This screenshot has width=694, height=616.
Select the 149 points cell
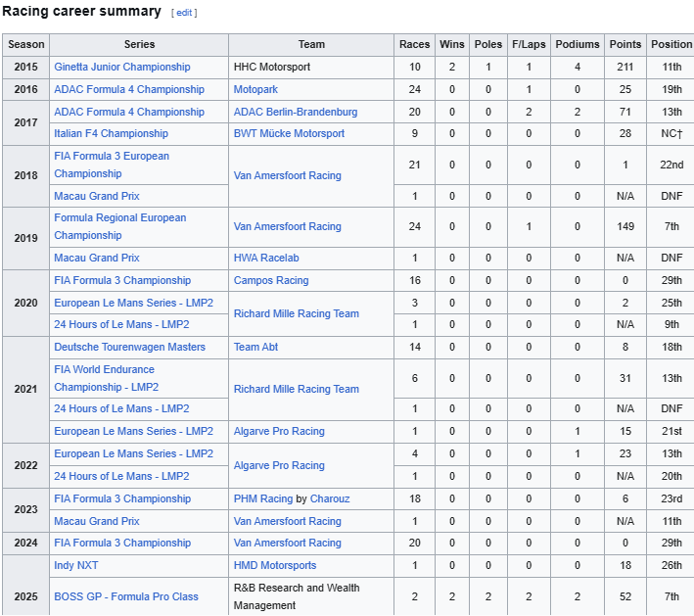(625, 227)
